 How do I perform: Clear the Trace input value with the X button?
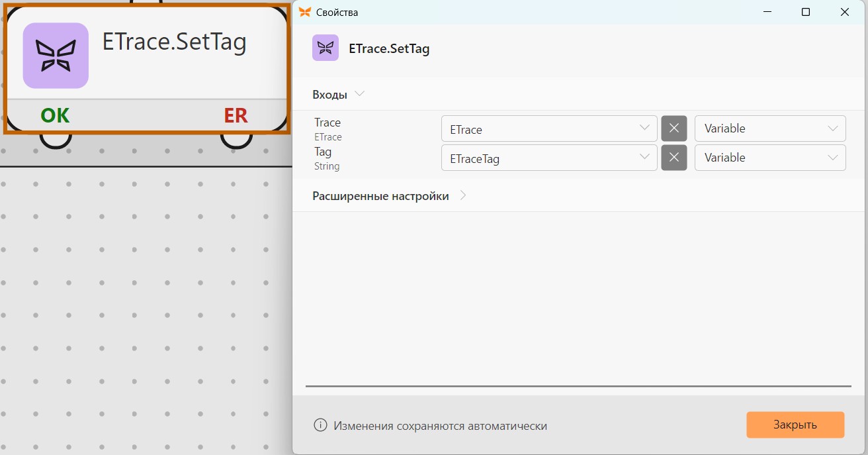point(674,128)
